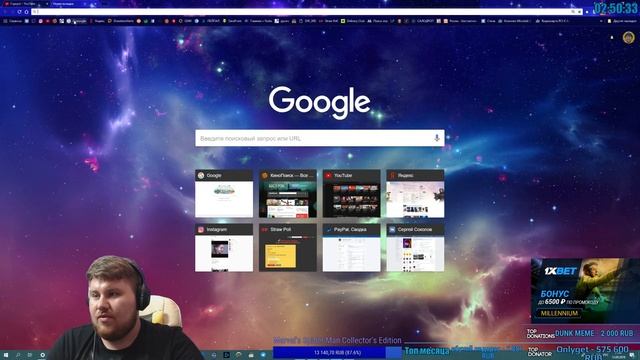640x360 pixels.
Task: Open the Яндекс shortcut tile
Action: point(416,193)
